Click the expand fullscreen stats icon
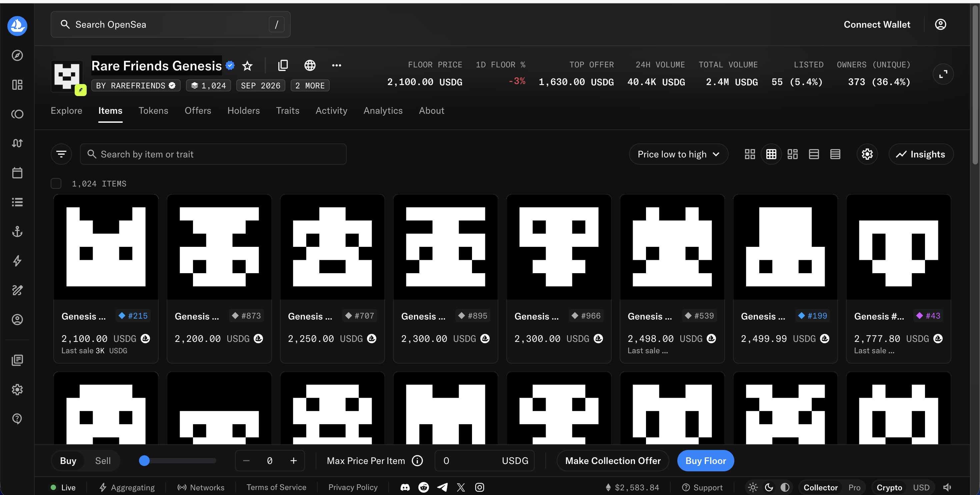This screenshot has width=980, height=495. point(943,74)
